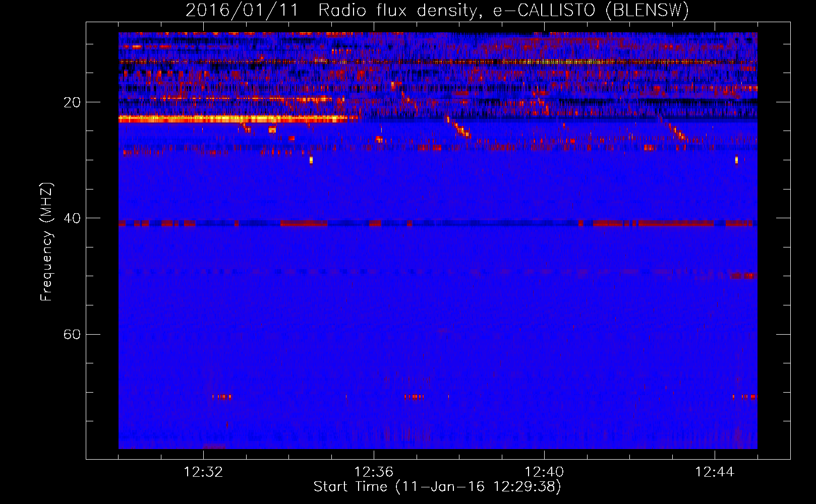Click the red interference line at 41 MHz

[438, 223]
